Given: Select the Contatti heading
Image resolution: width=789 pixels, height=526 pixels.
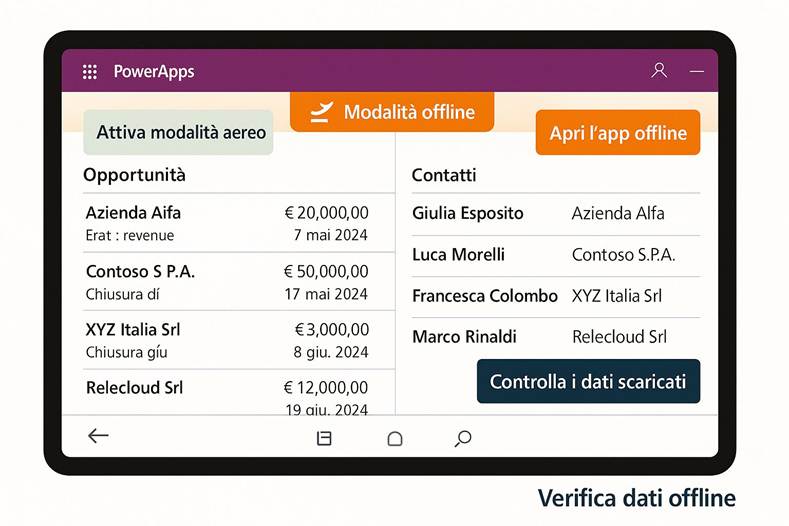Looking at the screenshot, I should pyautogui.click(x=444, y=175).
